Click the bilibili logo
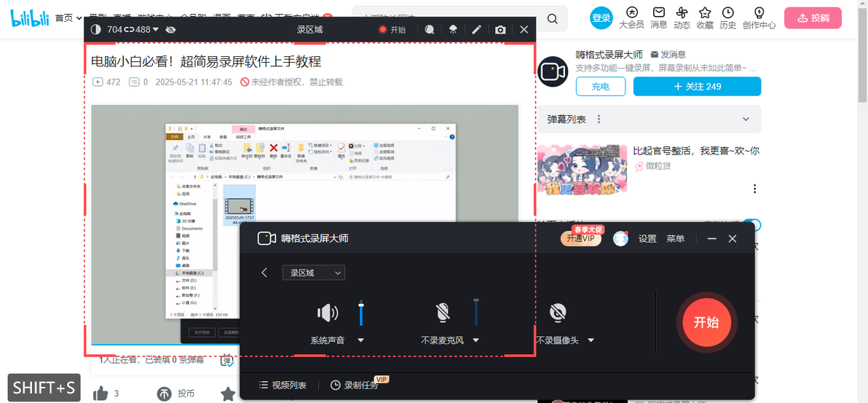The width and height of the screenshot is (868, 403). tap(31, 18)
